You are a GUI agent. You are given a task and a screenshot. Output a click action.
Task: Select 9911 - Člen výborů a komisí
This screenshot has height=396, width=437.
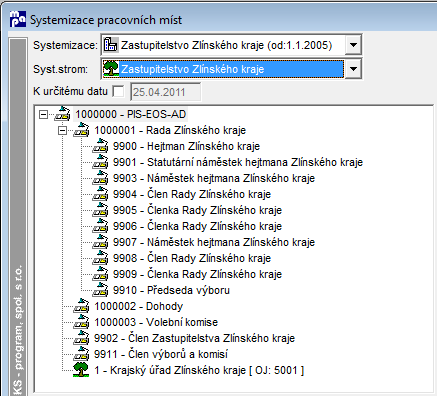point(161,354)
